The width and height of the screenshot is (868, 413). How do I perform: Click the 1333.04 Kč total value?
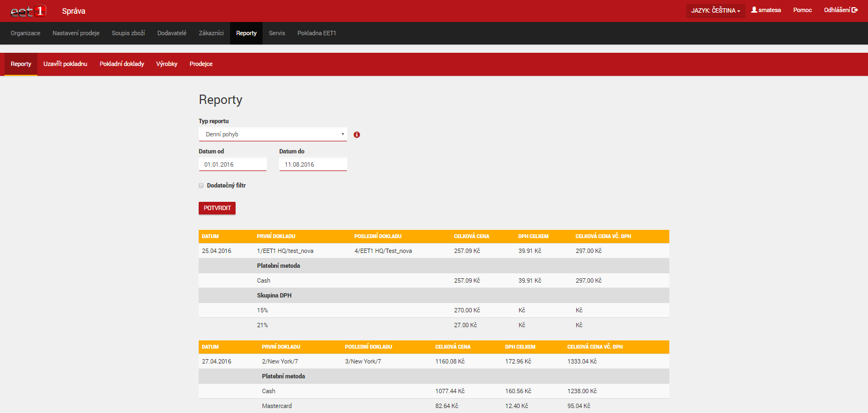[x=582, y=361]
